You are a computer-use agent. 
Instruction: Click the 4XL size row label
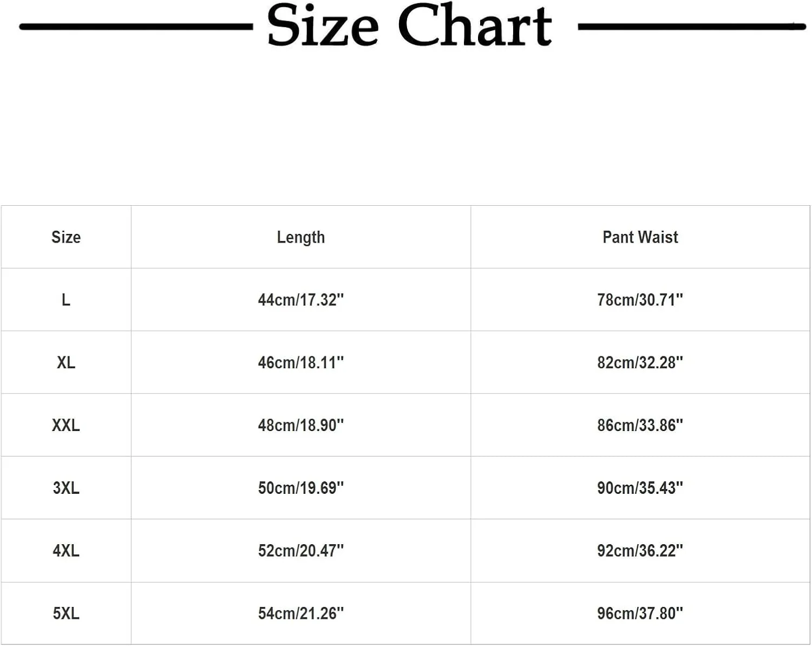[x=66, y=551]
